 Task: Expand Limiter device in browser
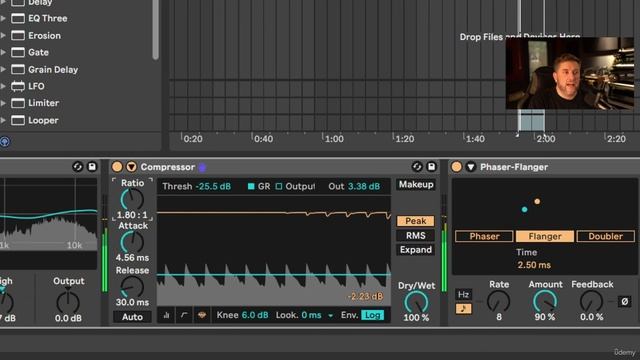click(x=3, y=103)
